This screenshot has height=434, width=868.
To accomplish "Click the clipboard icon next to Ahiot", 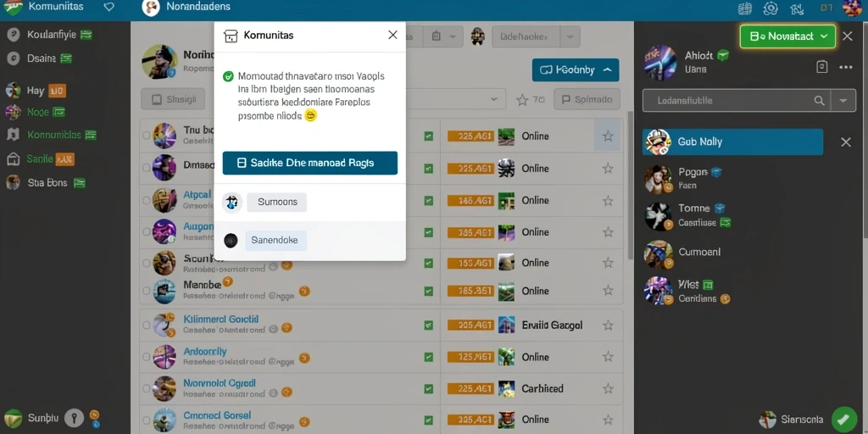I will point(822,67).
